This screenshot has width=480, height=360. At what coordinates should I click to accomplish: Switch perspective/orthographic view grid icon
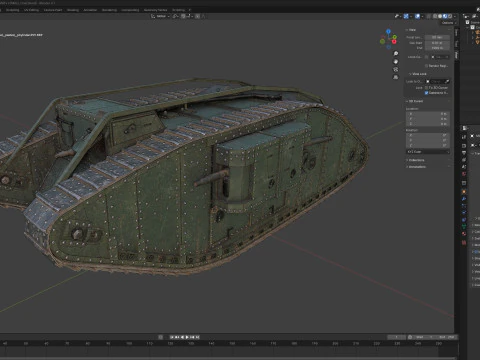[x=396, y=77]
